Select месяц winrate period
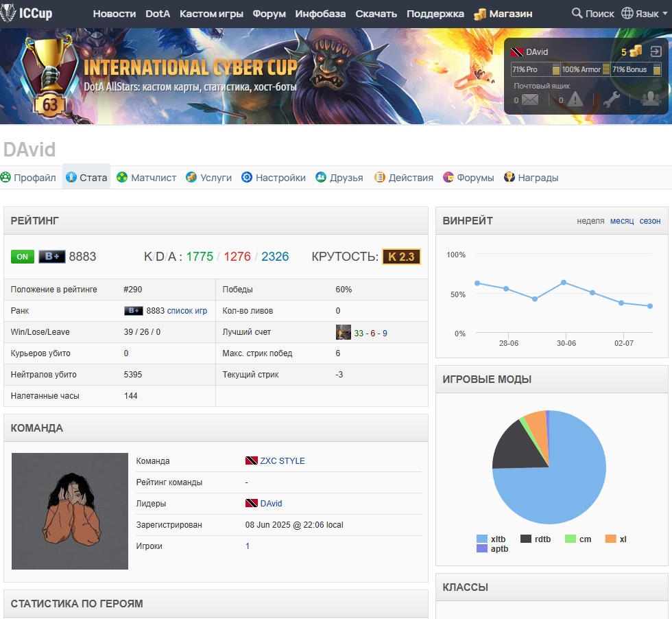 tap(622, 221)
